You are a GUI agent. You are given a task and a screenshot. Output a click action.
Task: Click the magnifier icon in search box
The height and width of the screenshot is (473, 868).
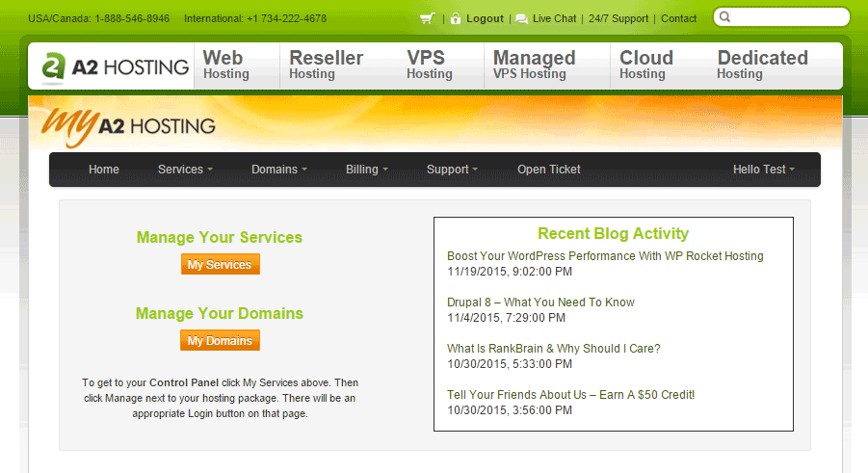[724, 17]
